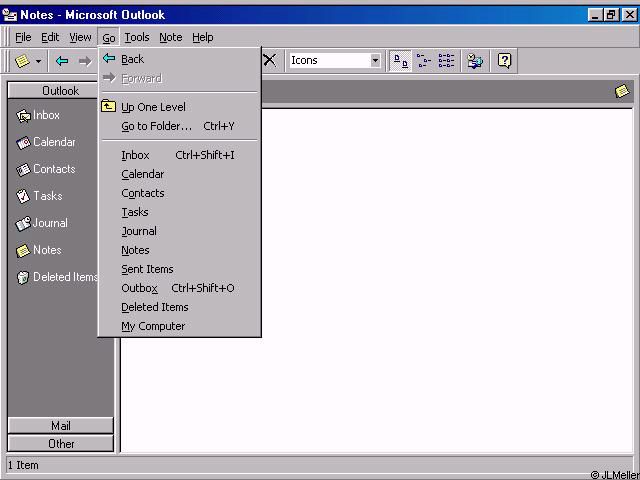The height and width of the screenshot is (480, 640).
Task: Open the Note menu
Action: (171, 38)
